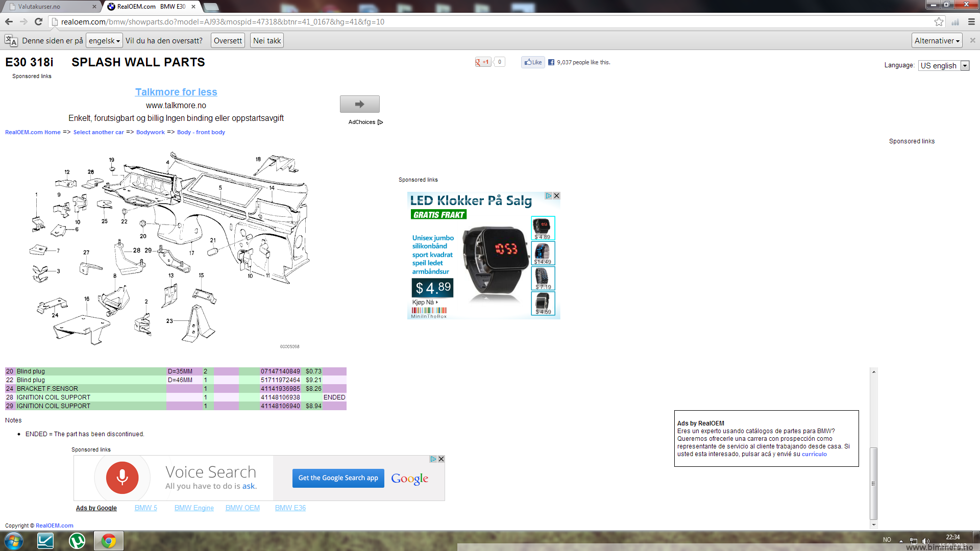Click the parts list vertical scrollbar
Screen dimensions: 980x551
click(873, 482)
